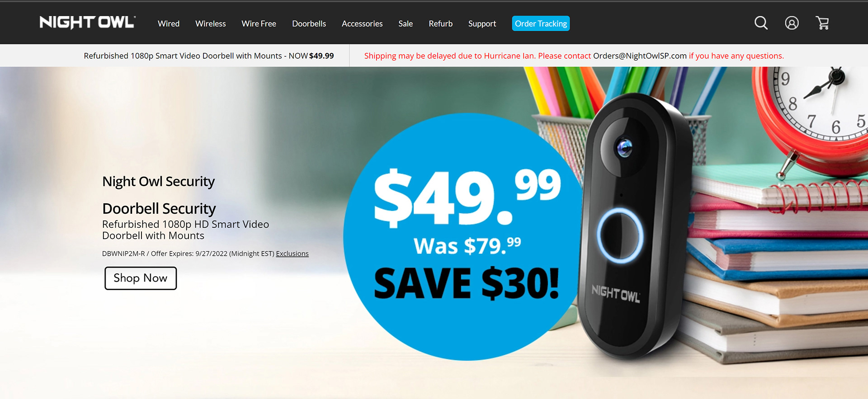Open the Wired menu
This screenshot has width=868, height=399.
[x=169, y=23]
